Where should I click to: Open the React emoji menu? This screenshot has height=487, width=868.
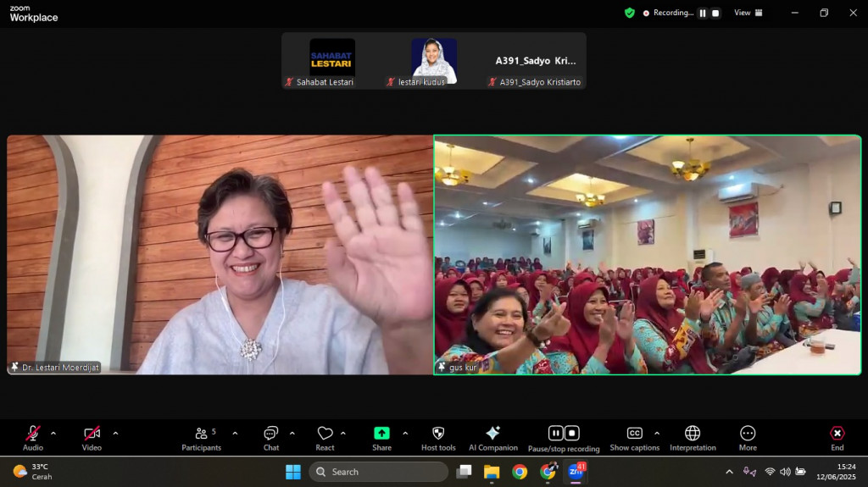(x=325, y=437)
